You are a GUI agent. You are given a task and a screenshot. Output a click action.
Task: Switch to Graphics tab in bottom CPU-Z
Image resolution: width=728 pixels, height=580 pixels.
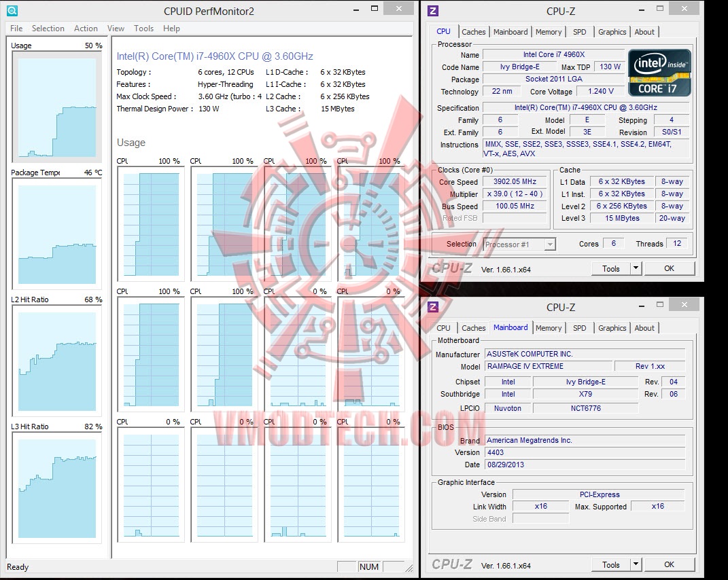(612, 328)
